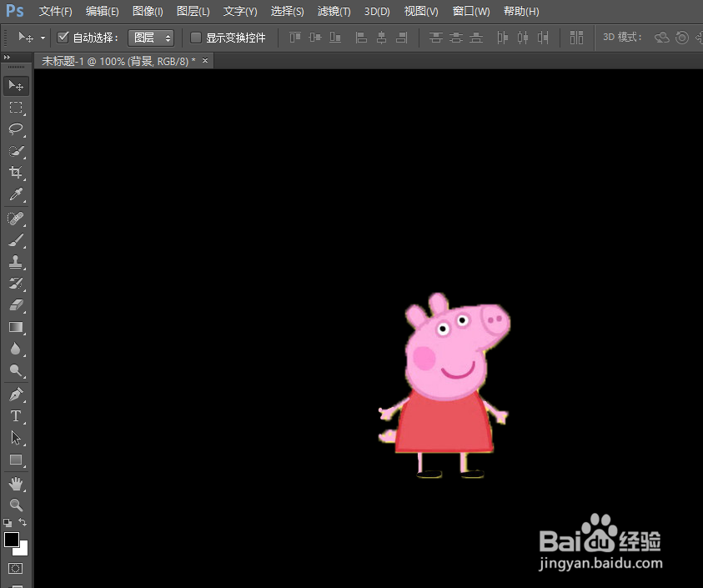Open the 滤镜(T) menu

point(334,11)
